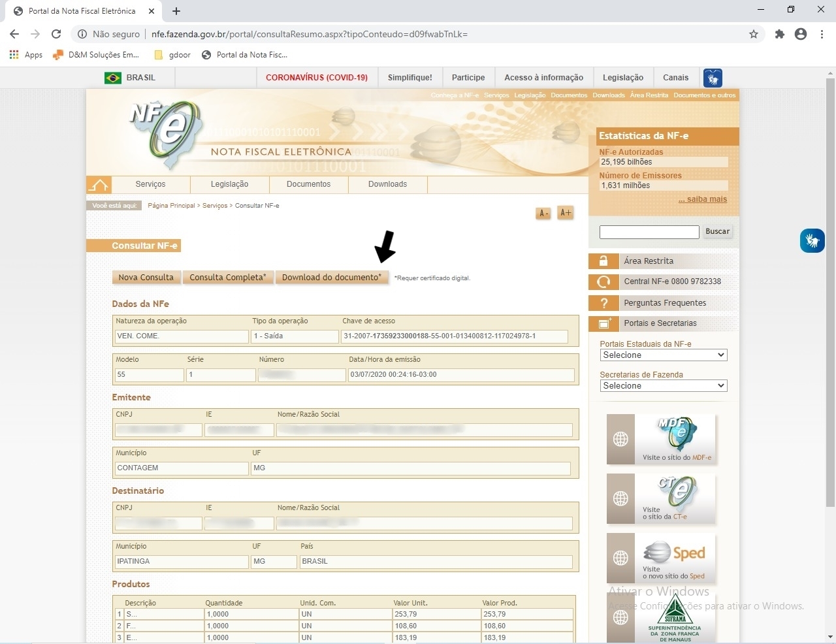Visit the MDF-e site banner
836x644 pixels.
point(661,439)
